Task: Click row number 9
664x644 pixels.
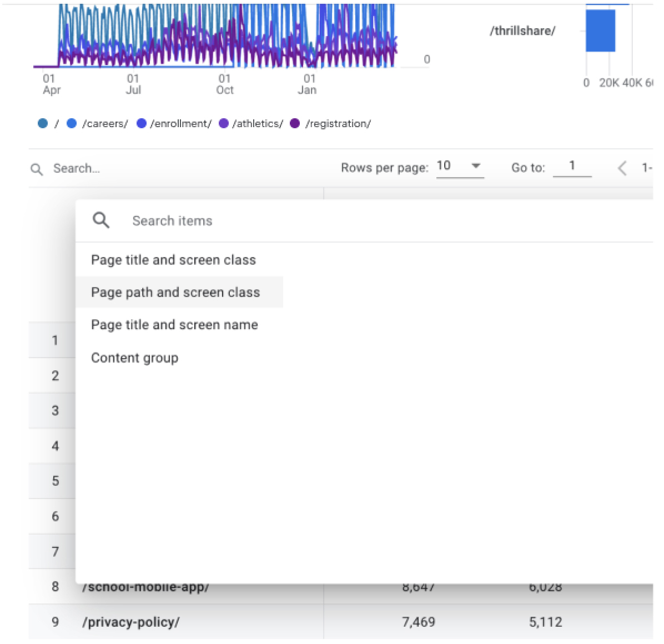Action: coord(55,622)
